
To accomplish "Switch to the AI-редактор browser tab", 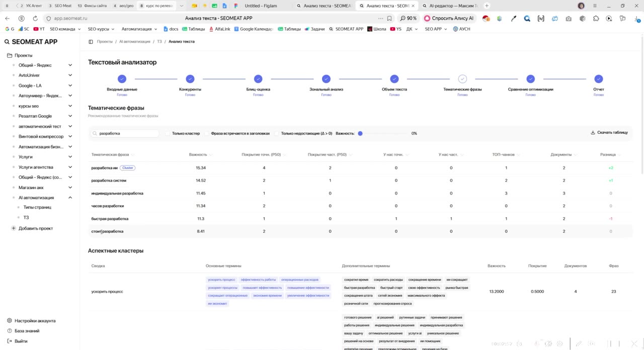I will click(449, 6).
